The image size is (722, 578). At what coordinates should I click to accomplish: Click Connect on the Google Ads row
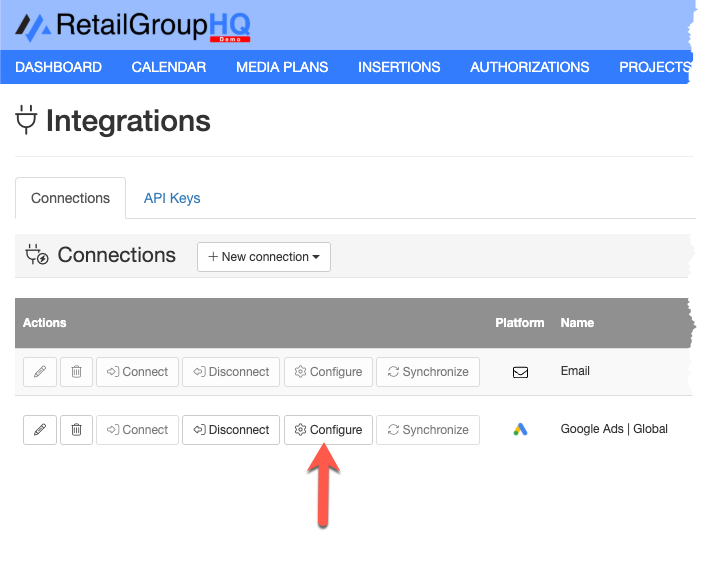coord(137,430)
